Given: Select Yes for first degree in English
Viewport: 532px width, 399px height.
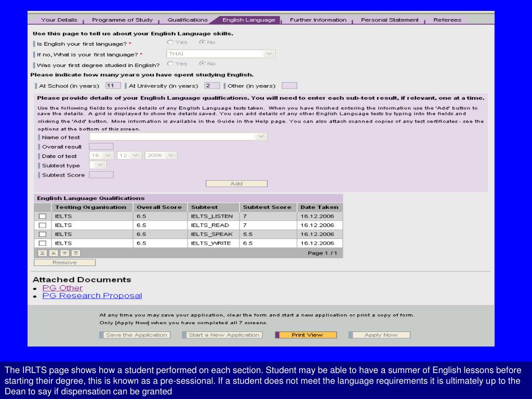Looking at the screenshot, I should pos(170,63).
